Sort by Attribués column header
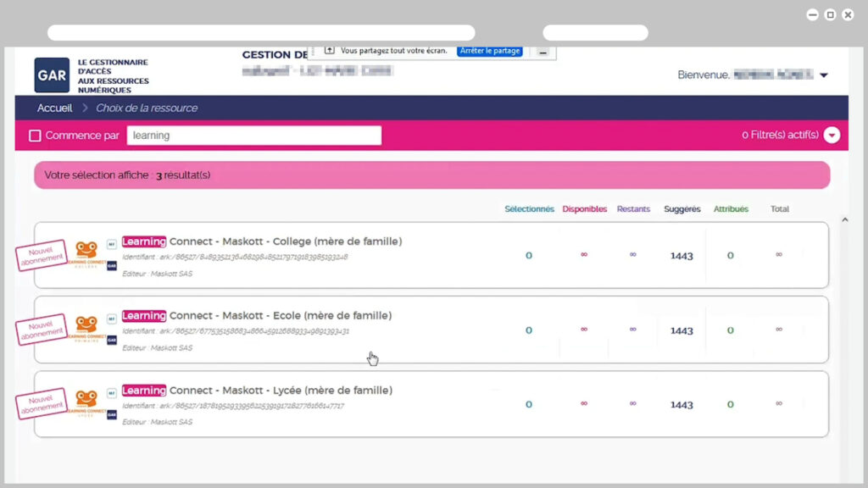This screenshot has width=868, height=488. (731, 208)
